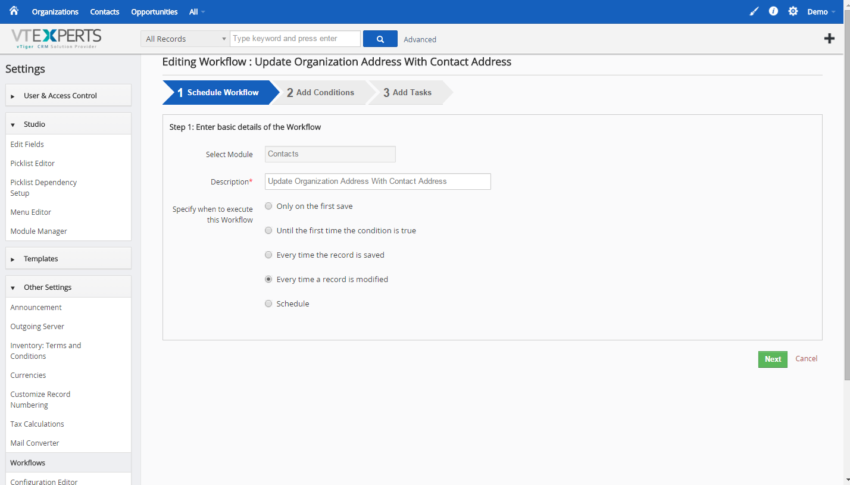Select Every time the record is saved

[268, 255]
